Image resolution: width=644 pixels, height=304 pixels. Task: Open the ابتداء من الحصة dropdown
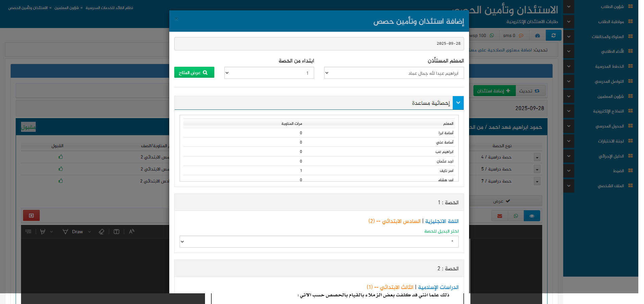(269, 73)
